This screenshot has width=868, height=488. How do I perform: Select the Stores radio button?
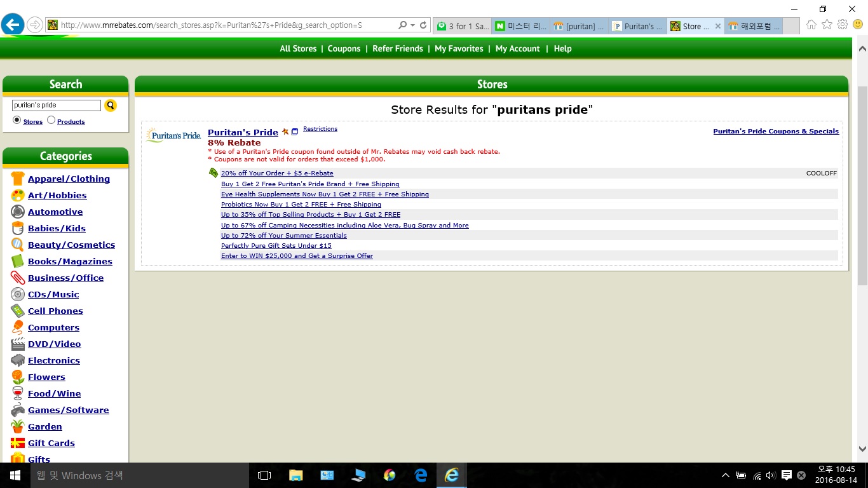(x=17, y=121)
